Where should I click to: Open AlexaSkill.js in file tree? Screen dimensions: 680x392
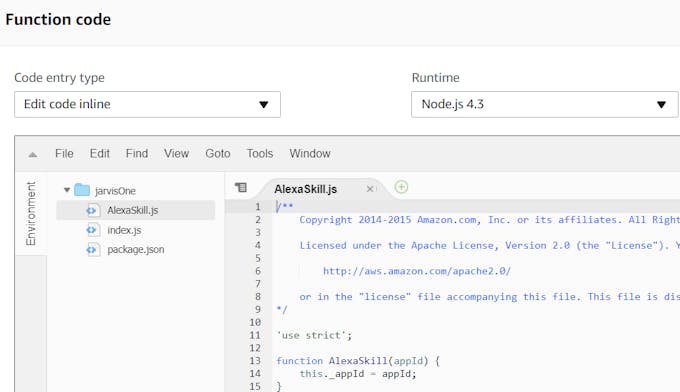click(x=133, y=210)
